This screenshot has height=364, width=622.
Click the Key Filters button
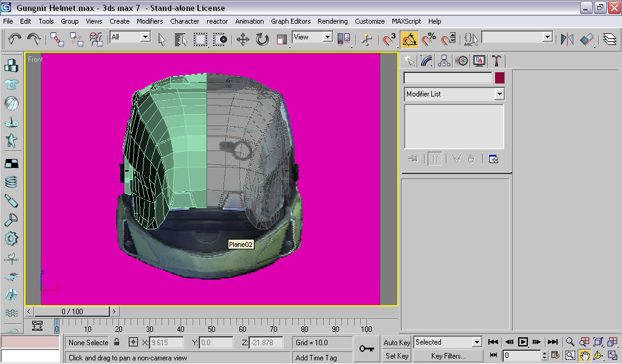tap(448, 356)
